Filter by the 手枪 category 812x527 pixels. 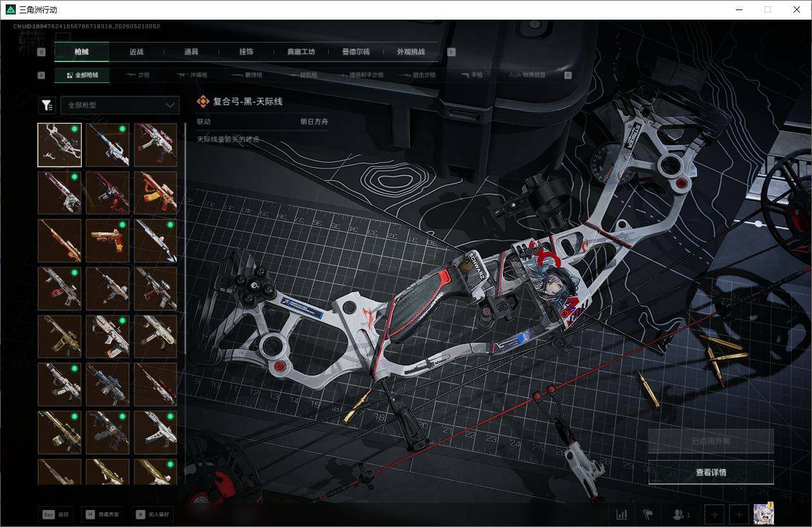coord(472,75)
